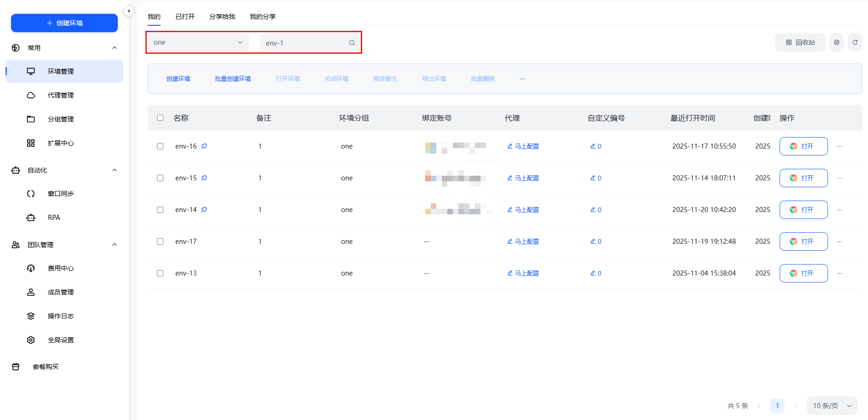Edit the custom number for env-15
The width and height of the screenshot is (868, 420).
[x=596, y=178]
